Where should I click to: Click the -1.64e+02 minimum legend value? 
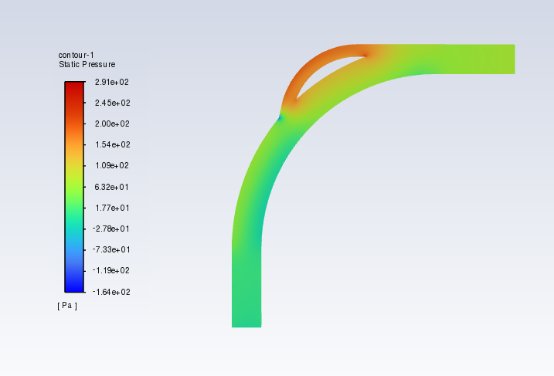click(x=111, y=292)
